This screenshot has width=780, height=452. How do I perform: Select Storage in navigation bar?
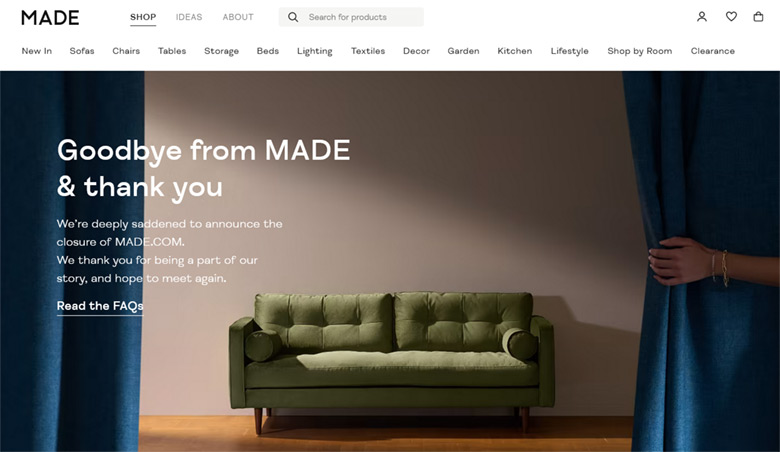pos(221,51)
